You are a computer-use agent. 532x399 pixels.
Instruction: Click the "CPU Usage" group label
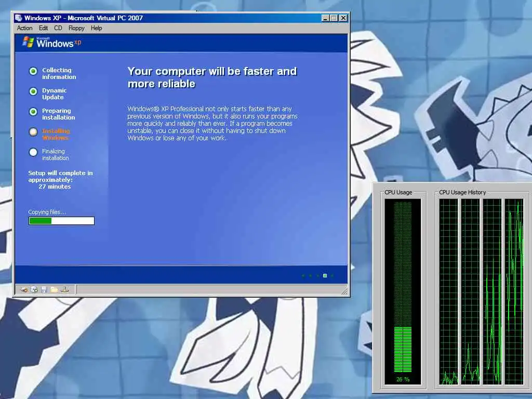[x=398, y=192]
